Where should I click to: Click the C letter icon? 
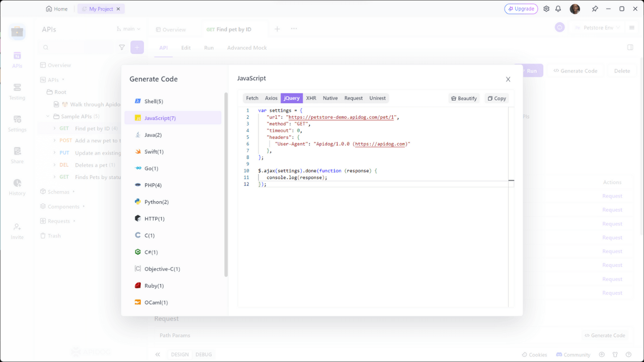138,235
